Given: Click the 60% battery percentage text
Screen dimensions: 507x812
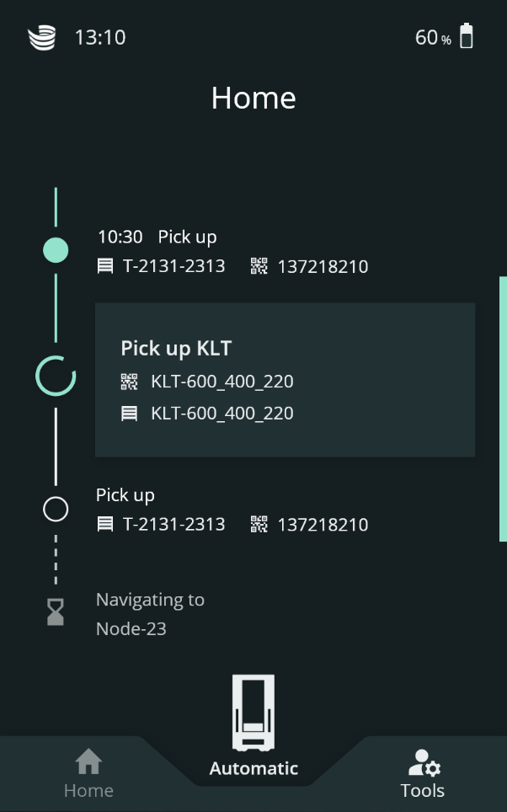Looking at the screenshot, I should point(433,38).
